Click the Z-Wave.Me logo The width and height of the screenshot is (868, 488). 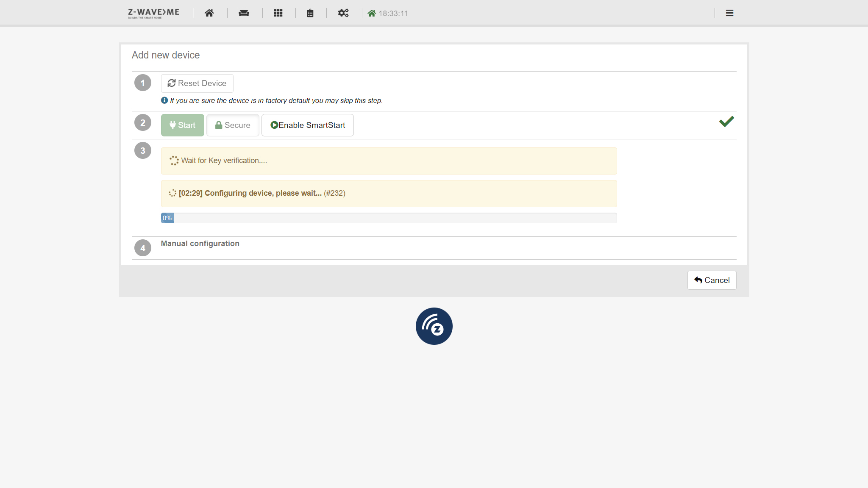(153, 13)
